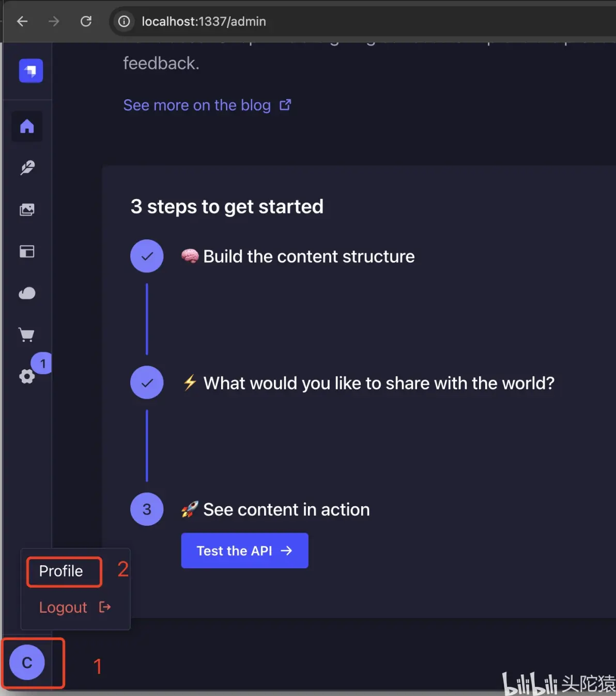Open the Media Library icon
Viewport: 616px width, 696px height.
27,209
